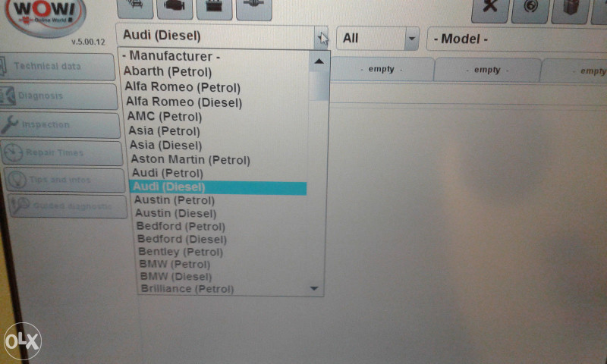The image size is (607, 364).
Task: Click the battery icon in top toolbar
Action: tap(214, 8)
